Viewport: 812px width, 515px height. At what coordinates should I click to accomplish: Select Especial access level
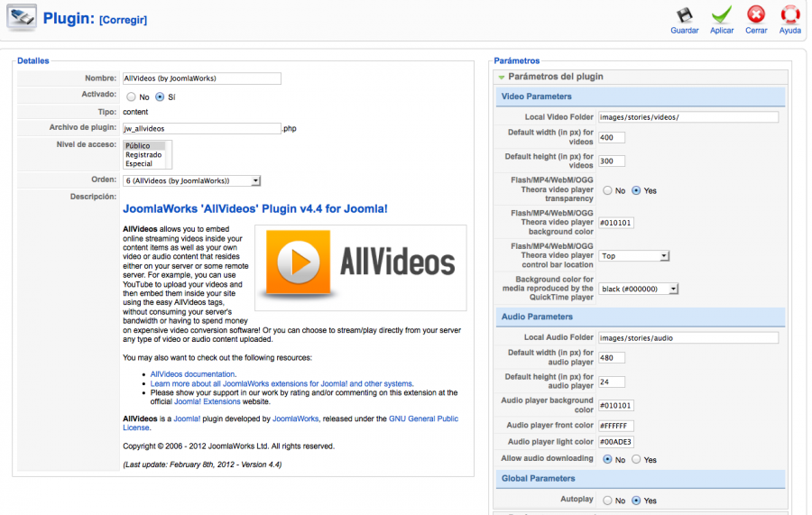pyautogui.click(x=144, y=163)
